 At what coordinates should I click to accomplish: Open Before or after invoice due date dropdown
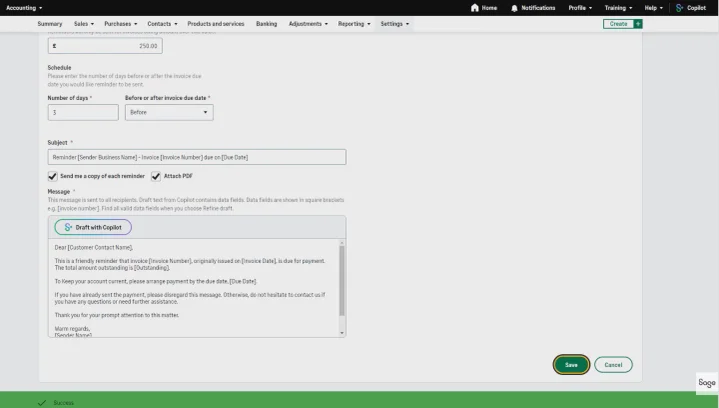pyautogui.click(x=169, y=112)
